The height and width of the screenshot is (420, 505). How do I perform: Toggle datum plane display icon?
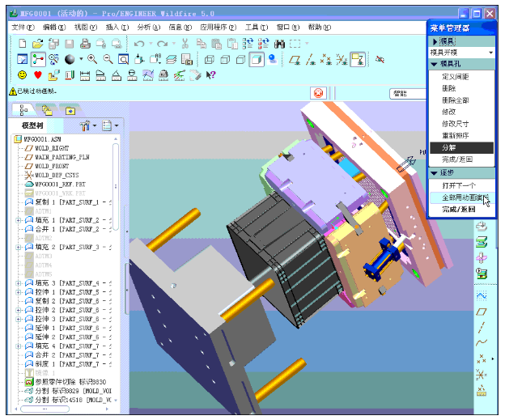click(x=293, y=59)
